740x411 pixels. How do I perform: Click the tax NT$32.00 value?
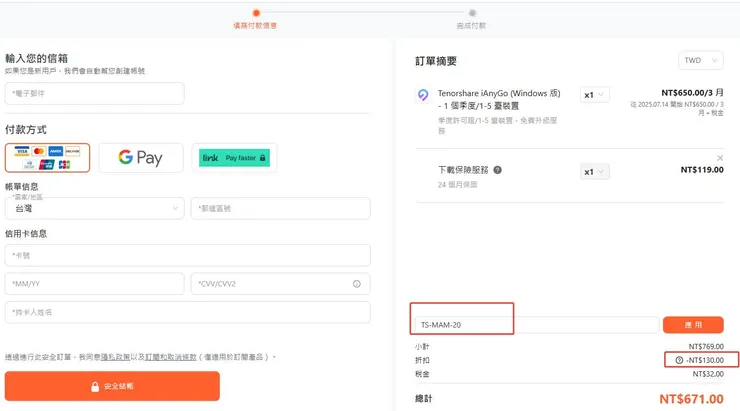pyautogui.click(x=708, y=374)
